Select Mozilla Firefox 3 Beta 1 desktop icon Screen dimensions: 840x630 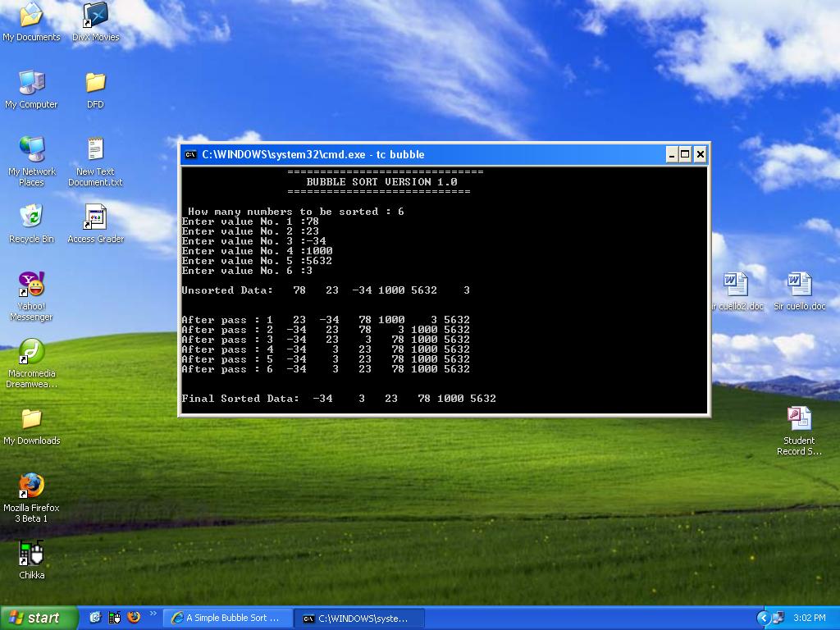click(32, 498)
